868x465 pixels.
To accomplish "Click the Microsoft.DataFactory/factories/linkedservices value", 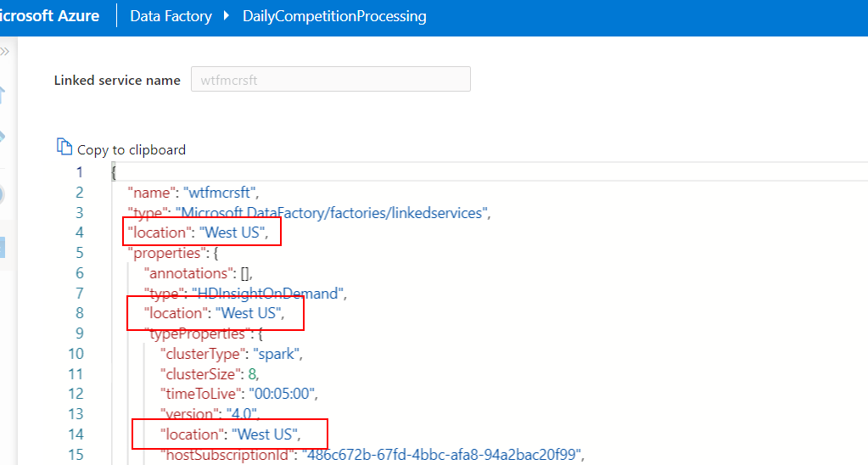I will [x=332, y=213].
